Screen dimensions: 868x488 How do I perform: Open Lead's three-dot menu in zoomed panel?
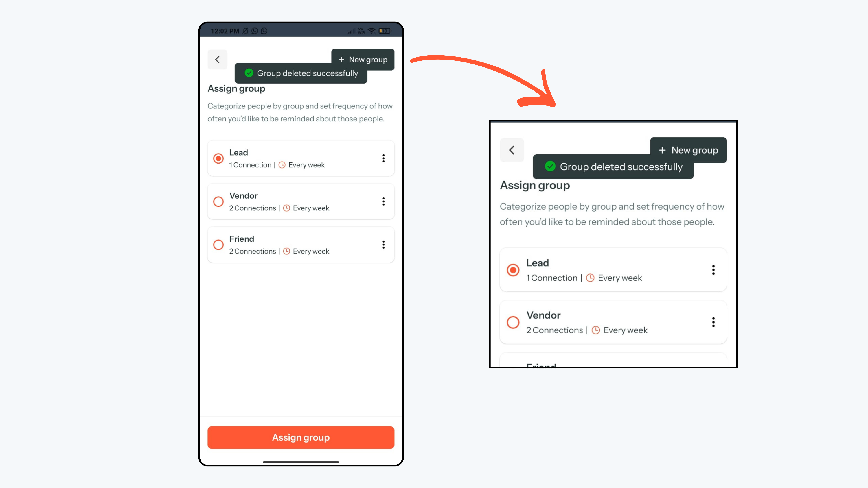tap(713, 270)
